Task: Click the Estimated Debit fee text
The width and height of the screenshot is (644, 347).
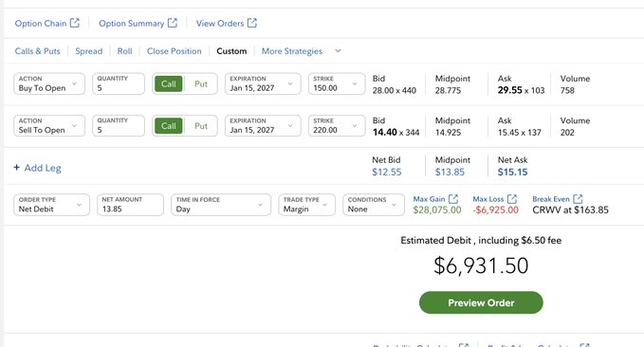Action: (x=481, y=240)
